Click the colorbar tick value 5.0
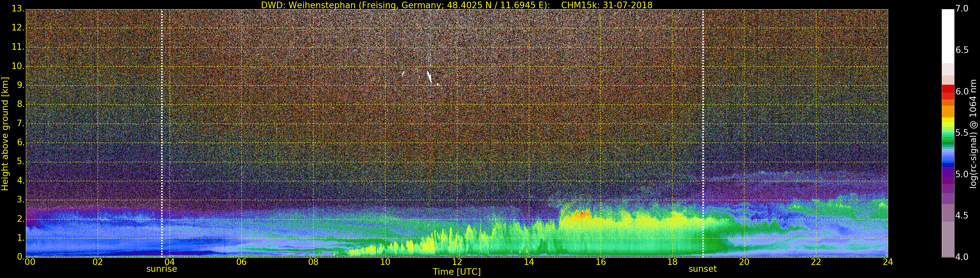The image size is (980, 278). pos(962,174)
